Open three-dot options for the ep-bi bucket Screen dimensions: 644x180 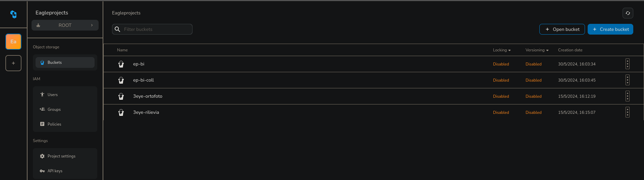point(627,64)
